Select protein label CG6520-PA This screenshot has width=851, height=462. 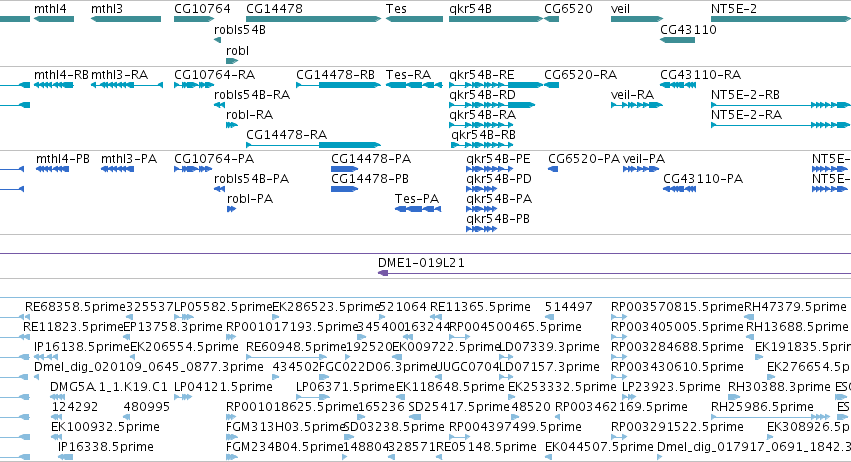(x=584, y=159)
